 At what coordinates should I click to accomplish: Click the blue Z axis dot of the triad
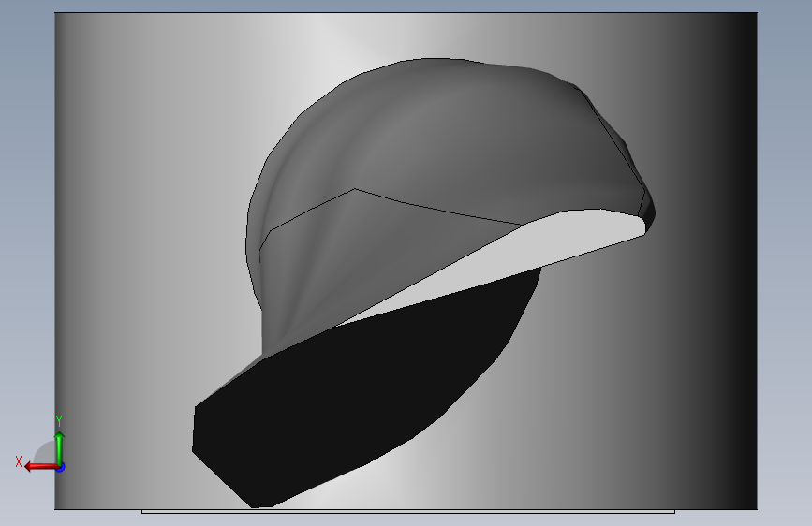click(61, 467)
